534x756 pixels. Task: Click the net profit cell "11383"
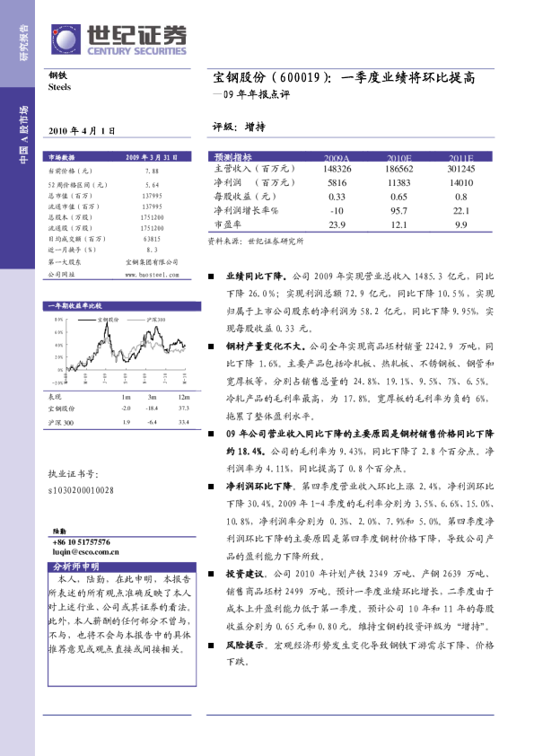pyautogui.click(x=399, y=183)
